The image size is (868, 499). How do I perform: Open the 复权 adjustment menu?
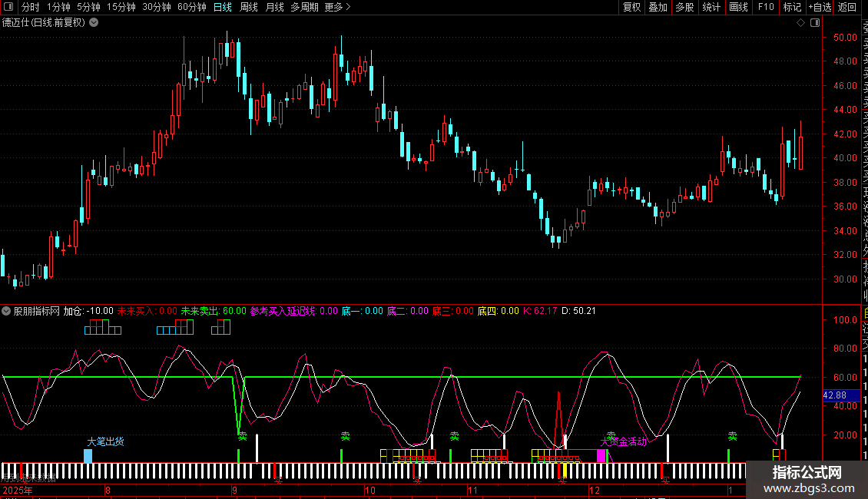(631, 8)
